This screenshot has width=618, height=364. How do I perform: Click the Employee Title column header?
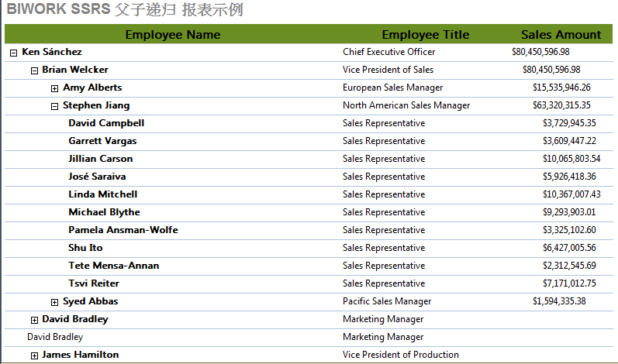click(425, 35)
